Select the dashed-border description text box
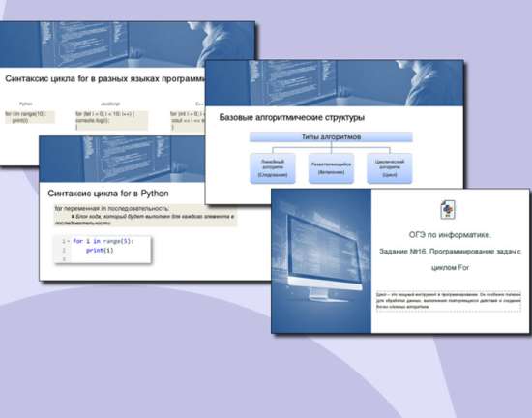 click(x=449, y=301)
